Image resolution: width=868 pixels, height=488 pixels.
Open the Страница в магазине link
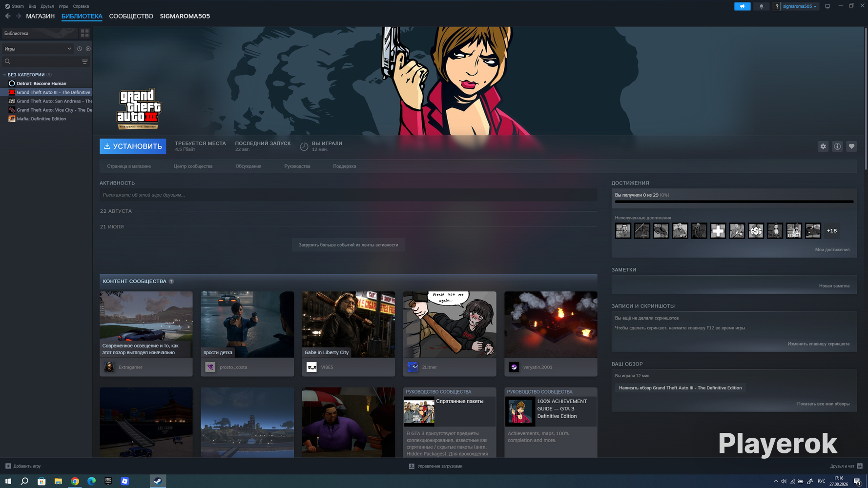pyautogui.click(x=129, y=166)
